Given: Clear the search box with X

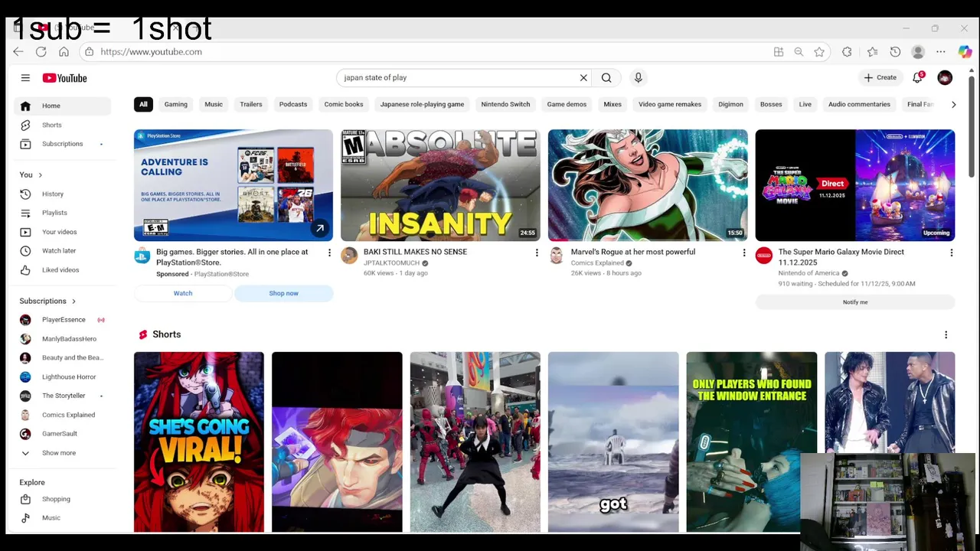Looking at the screenshot, I should (583, 77).
